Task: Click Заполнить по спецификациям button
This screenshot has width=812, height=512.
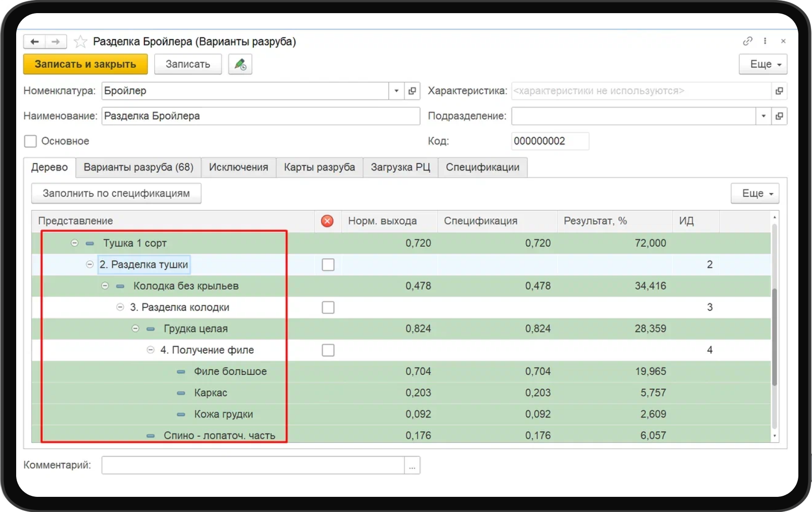Action: point(116,193)
